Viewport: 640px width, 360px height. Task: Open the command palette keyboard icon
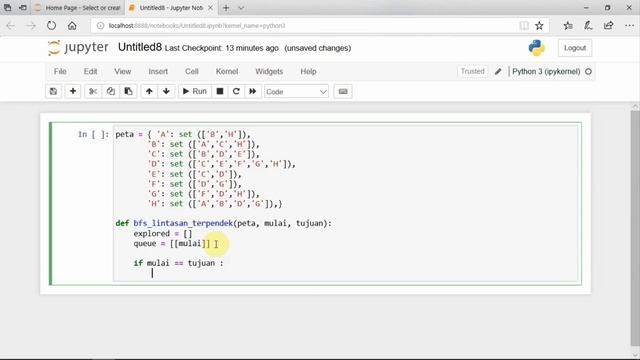(343, 91)
